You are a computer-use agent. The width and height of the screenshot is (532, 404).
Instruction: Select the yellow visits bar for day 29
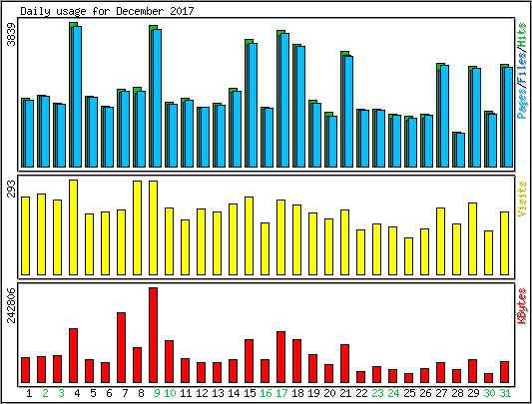pos(472,238)
